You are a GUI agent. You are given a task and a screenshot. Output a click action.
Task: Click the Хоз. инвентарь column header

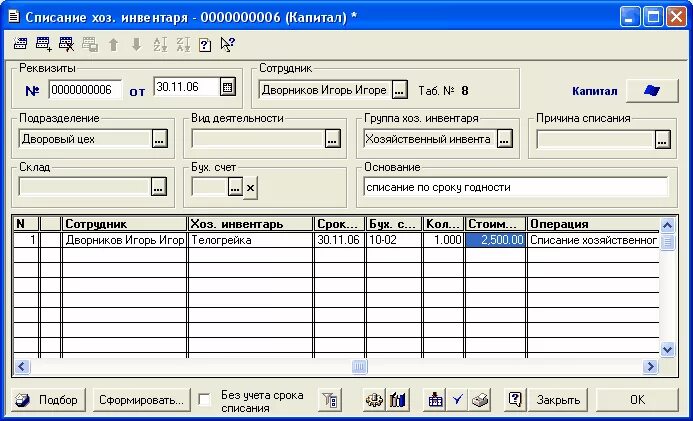click(251, 224)
